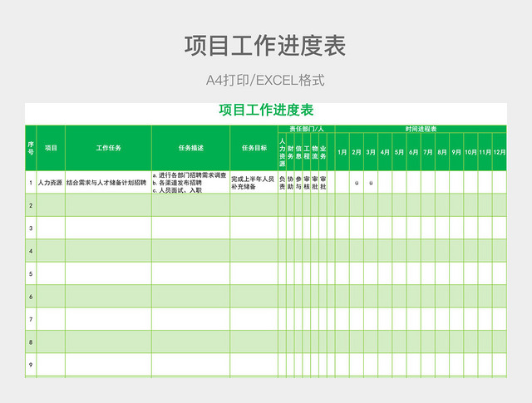Click the progress mark under 3月
The width and height of the screenshot is (532, 403).
click(x=371, y=183)
